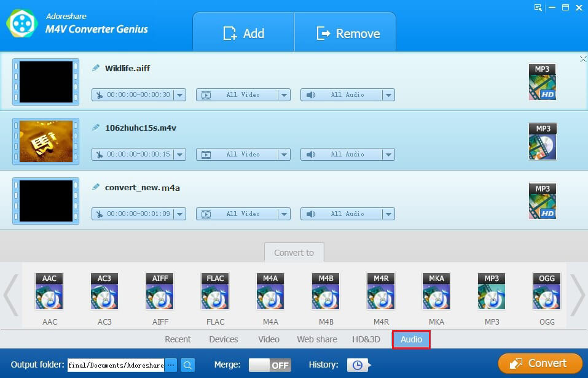The width and height of the screenshot is (588, 378).
Task: Click the Add files button
Action: point(244,33)
